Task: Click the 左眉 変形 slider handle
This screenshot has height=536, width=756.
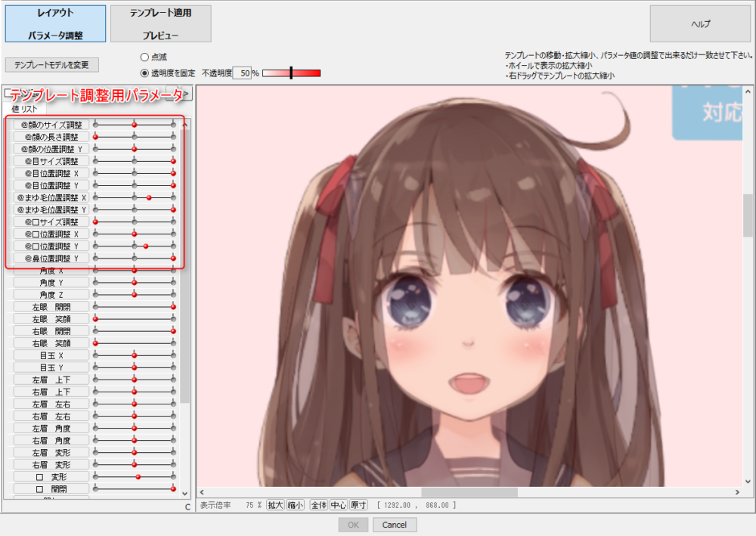Action: click(x=135, y=453)
